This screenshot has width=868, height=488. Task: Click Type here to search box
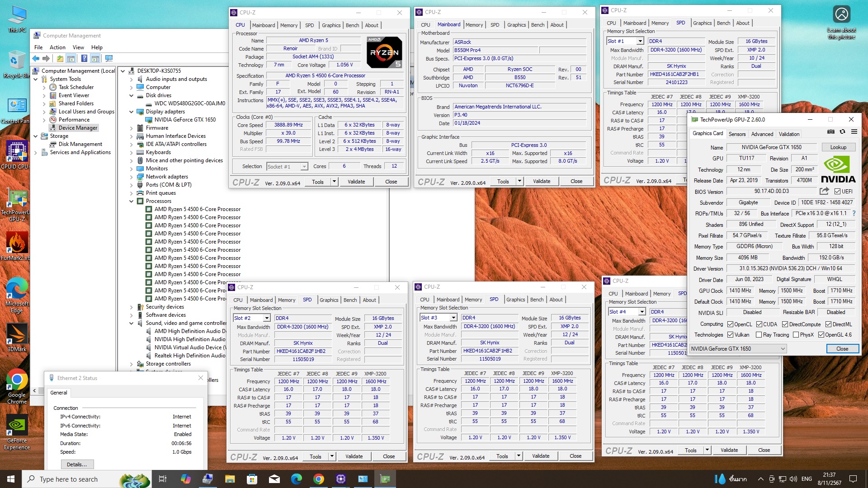86,479
